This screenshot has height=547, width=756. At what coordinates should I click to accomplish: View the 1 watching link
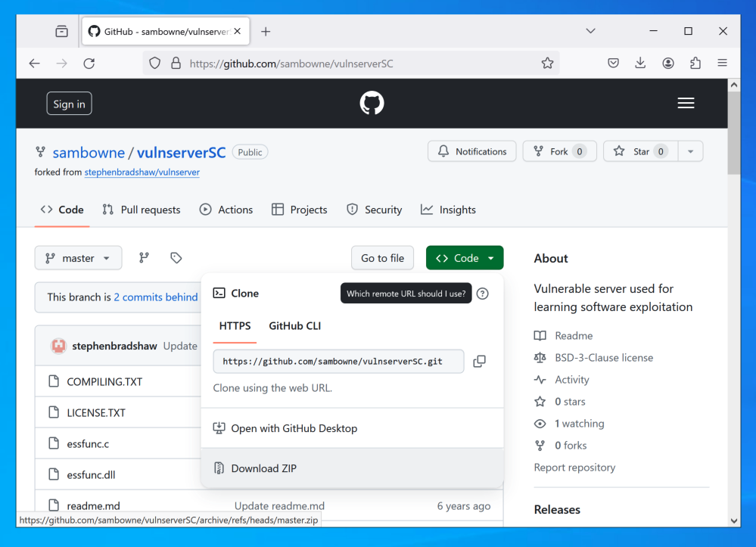pyautogui.click(x=569, y=424)
